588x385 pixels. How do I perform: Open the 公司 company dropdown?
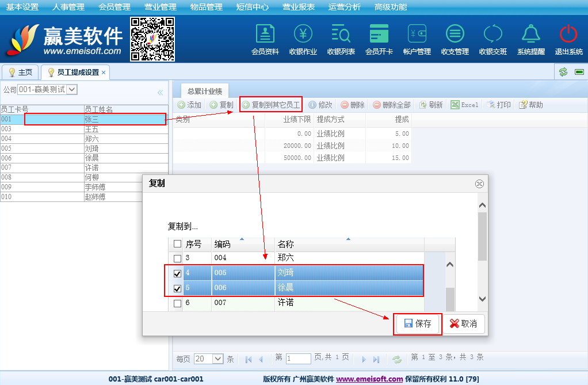pos(72,90)
